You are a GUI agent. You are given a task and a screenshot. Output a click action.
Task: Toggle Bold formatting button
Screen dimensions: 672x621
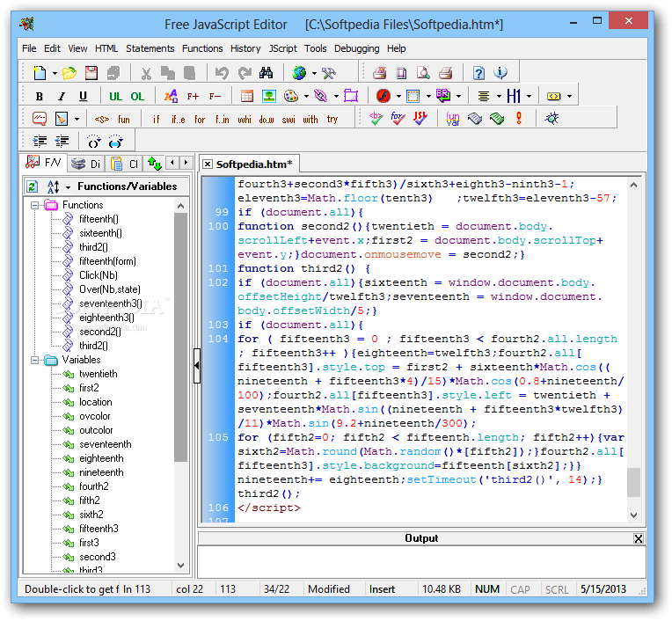(39, 96)
